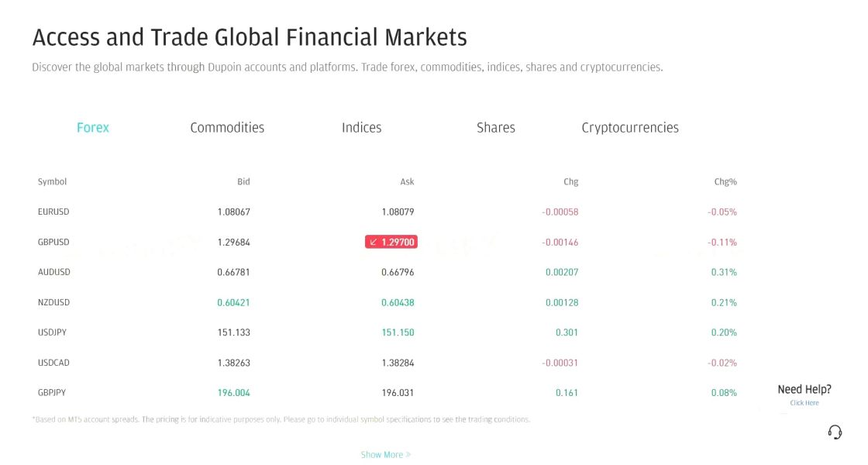Image resolution: width=868 pixels, height=465 pixels.
Task: Click the GBPJPY symbol
Action: (52, 392)
